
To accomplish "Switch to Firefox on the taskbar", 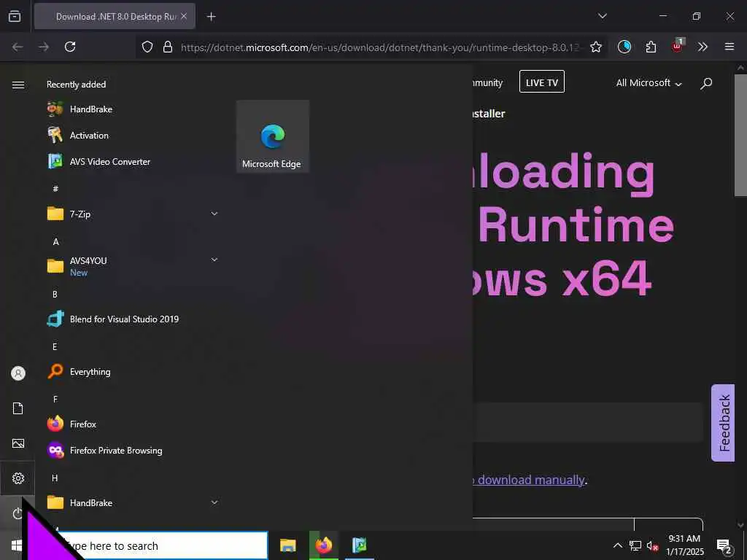I will (x=323, y=545).
